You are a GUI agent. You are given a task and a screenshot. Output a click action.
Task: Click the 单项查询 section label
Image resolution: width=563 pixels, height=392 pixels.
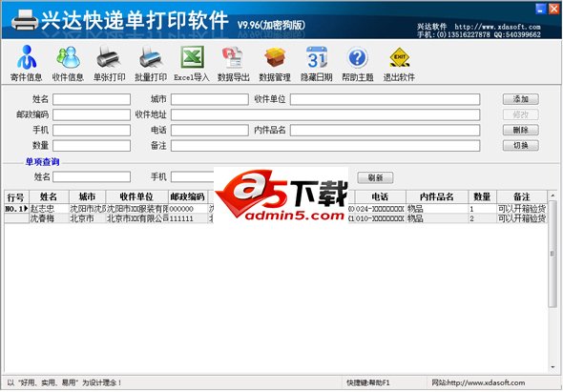[x=42, y=162]
